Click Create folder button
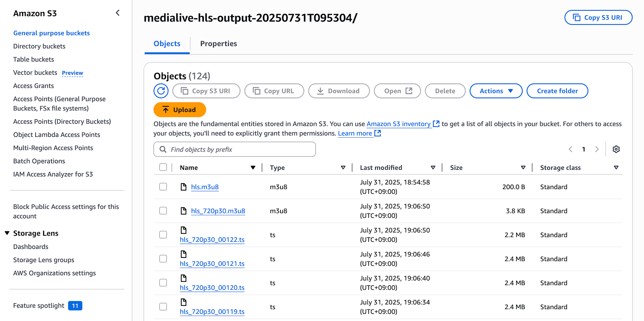644x321 pixels. (x=557, y=91)
